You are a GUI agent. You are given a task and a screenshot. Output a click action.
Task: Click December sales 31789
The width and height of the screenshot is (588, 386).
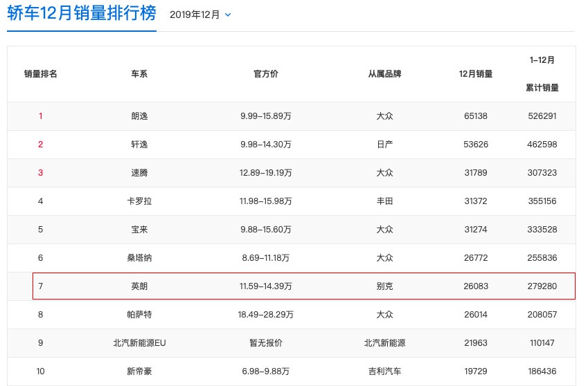476,173
